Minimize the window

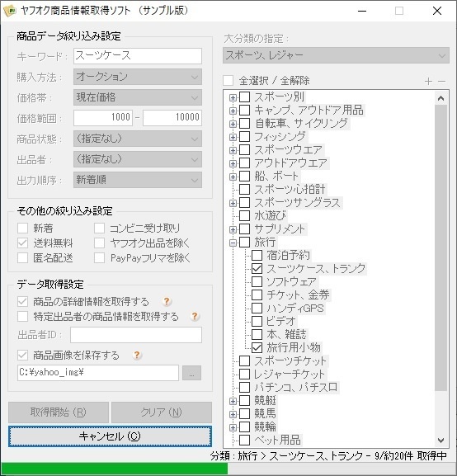coord(362,11)
